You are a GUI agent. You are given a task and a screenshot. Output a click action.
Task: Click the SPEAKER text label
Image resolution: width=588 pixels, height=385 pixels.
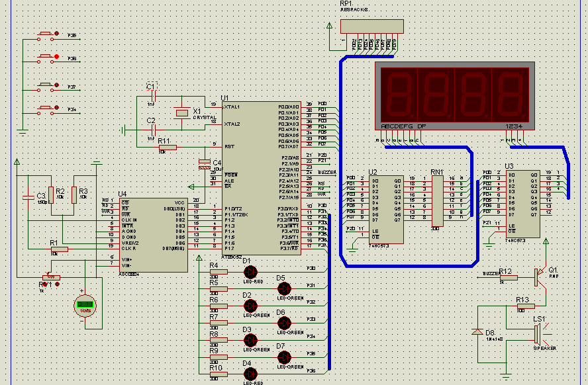[x=545, y=349]
